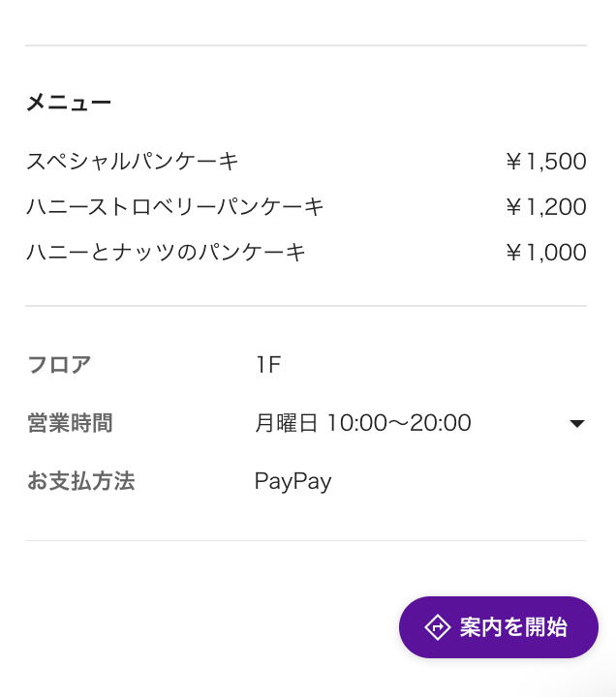This screenshot has height=697, width=616.
Task: Click the お支払方法 label
Action: [80, 481]
